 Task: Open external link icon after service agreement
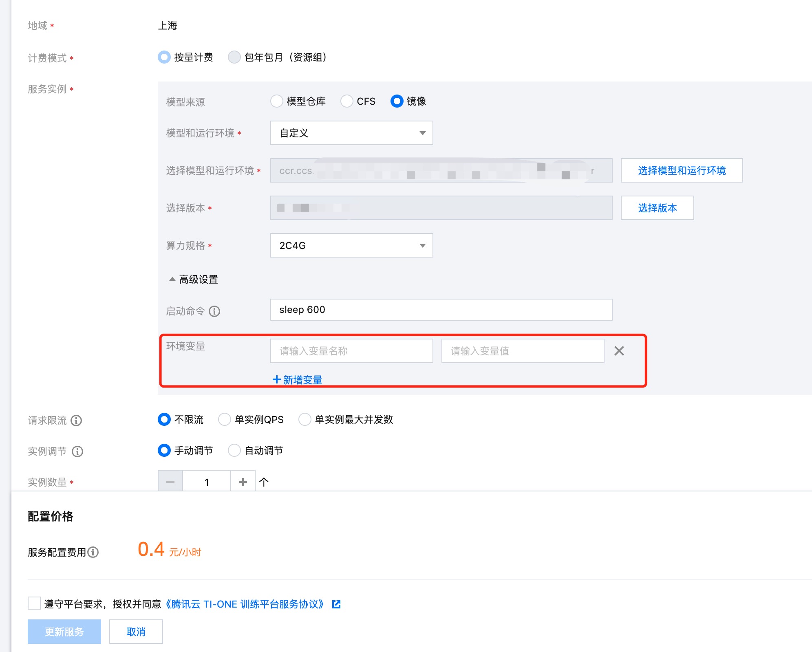(336, 604)
